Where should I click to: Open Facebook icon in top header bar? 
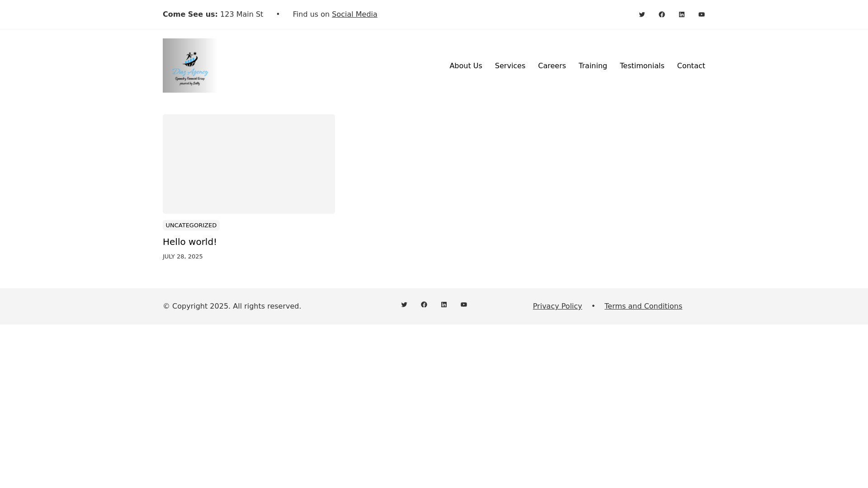coord(662,14)
